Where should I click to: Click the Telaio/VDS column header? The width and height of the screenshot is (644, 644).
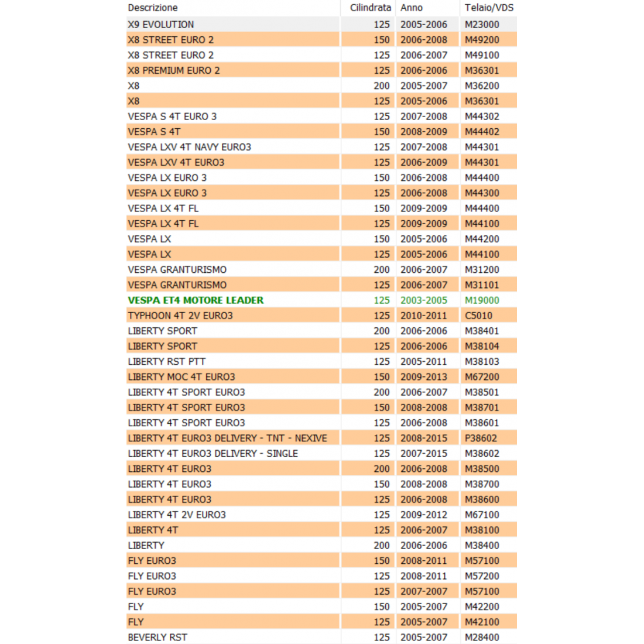tap(489, 8)
